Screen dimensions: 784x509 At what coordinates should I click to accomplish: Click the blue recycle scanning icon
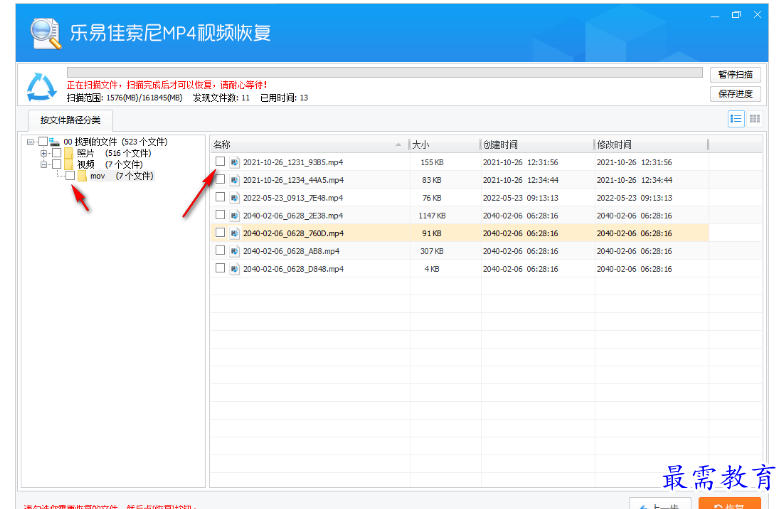[41, 86]
